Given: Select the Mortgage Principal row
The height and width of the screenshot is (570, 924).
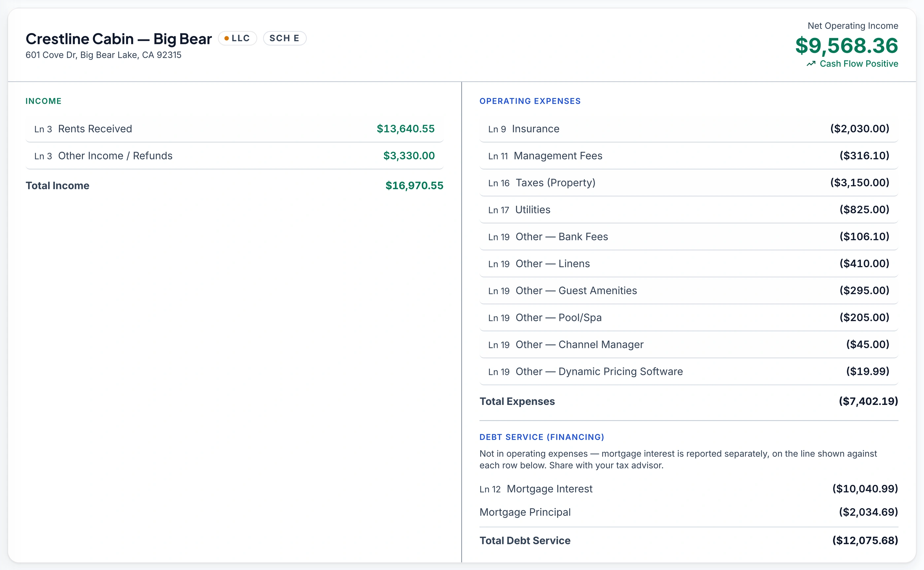Looking at the screenshot, I should (x=689, y=512).
